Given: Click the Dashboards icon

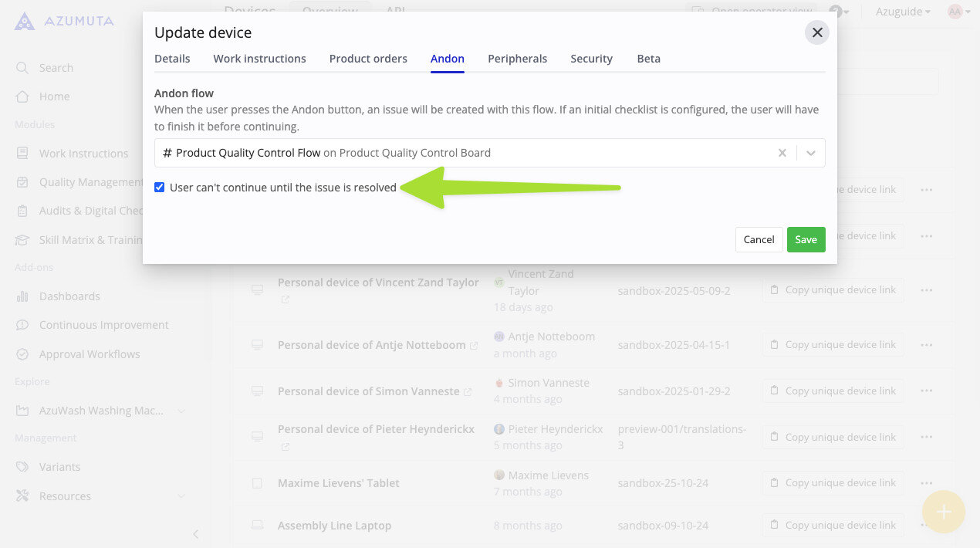Looking at the screenshot, I should 23,296.
